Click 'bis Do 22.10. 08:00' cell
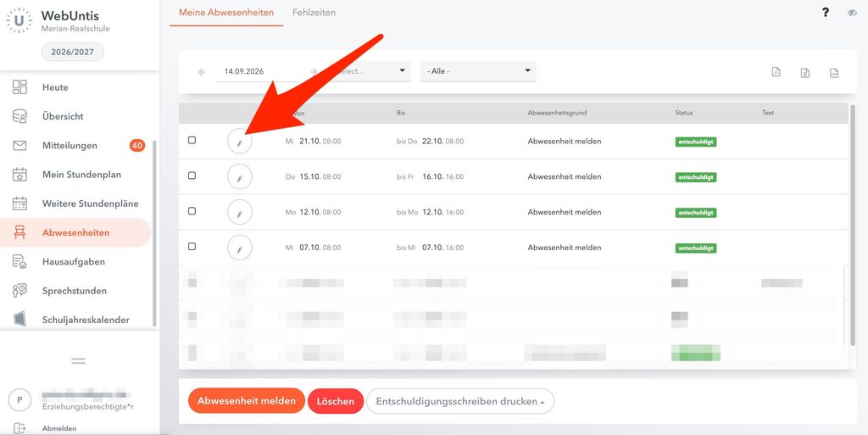This screenshot has height=435, width=868. (x=430, y=141)
